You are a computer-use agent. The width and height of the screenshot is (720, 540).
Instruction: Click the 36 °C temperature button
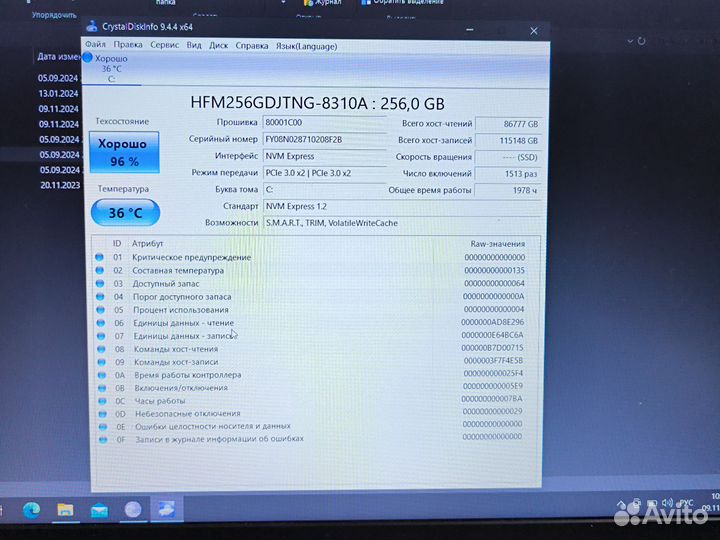coord(125,213)
